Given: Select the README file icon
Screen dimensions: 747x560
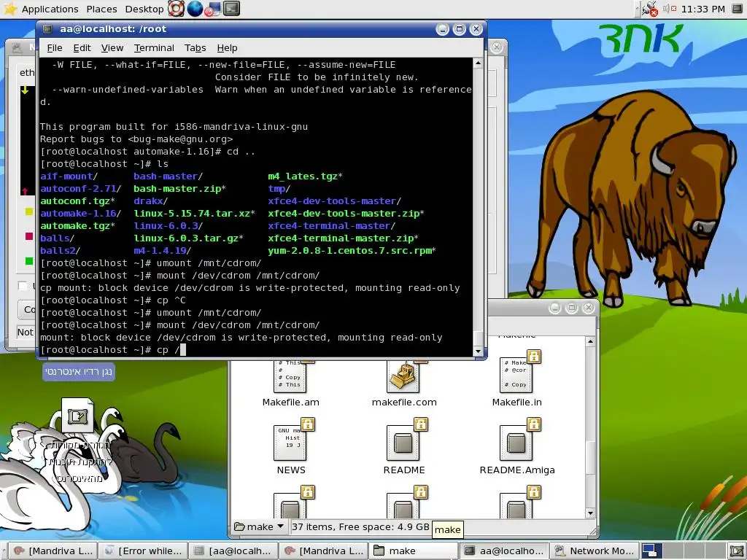Looking at the screenshot, I should 403,443.
